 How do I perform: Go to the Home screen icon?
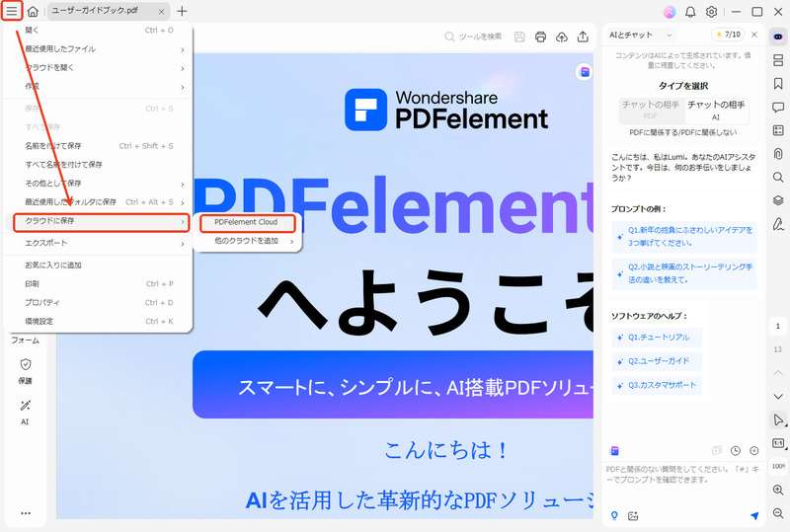click(33, 11)
